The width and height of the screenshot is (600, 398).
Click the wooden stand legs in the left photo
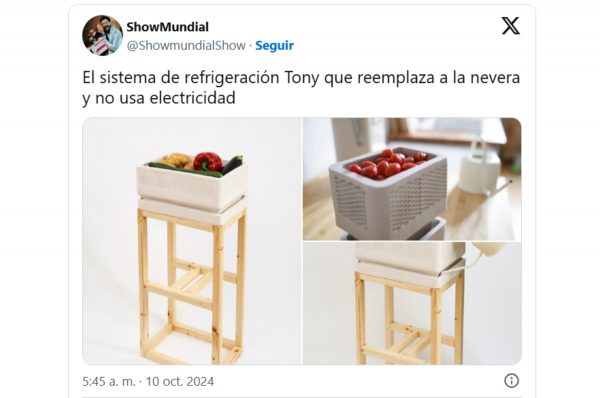[192, 287]
